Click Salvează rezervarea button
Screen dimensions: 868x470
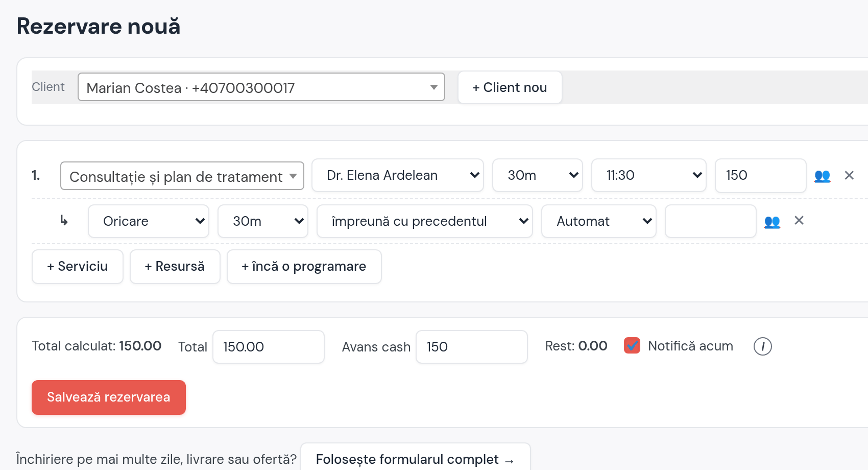(x=109, y=397)
